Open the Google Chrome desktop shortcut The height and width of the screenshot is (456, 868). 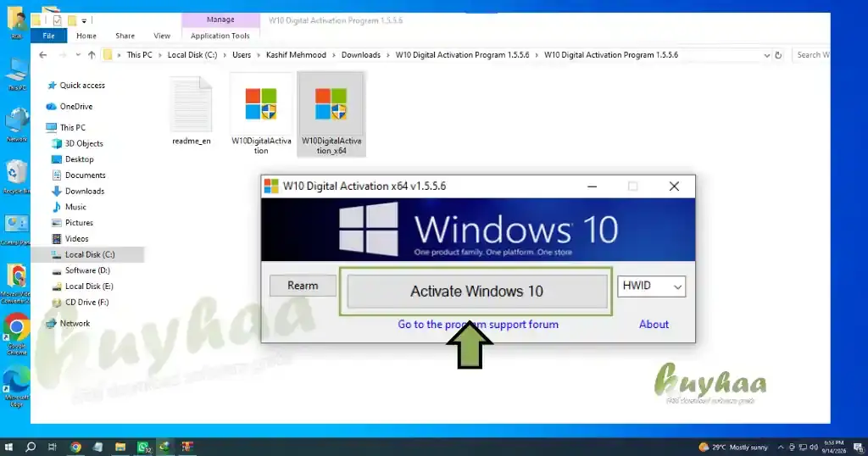coord(17,335)
